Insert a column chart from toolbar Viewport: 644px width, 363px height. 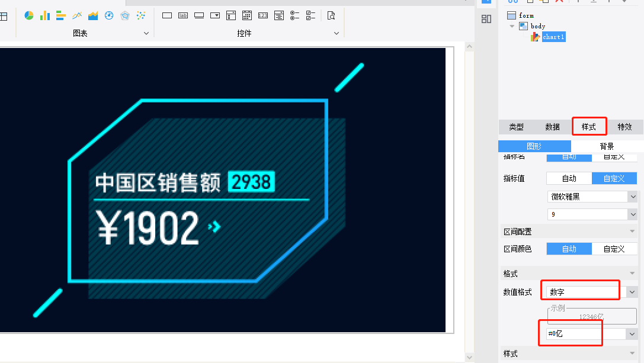tap(45, 15)
